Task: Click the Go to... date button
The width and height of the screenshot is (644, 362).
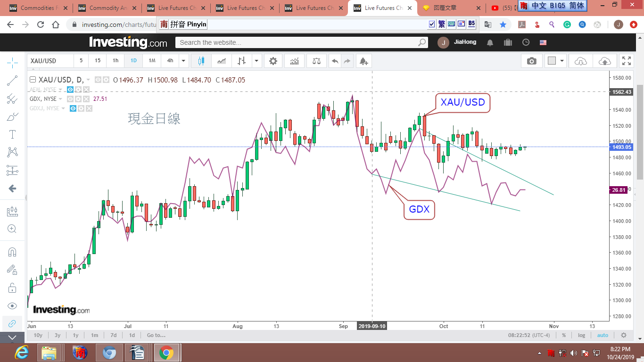Action: point(156,335)
